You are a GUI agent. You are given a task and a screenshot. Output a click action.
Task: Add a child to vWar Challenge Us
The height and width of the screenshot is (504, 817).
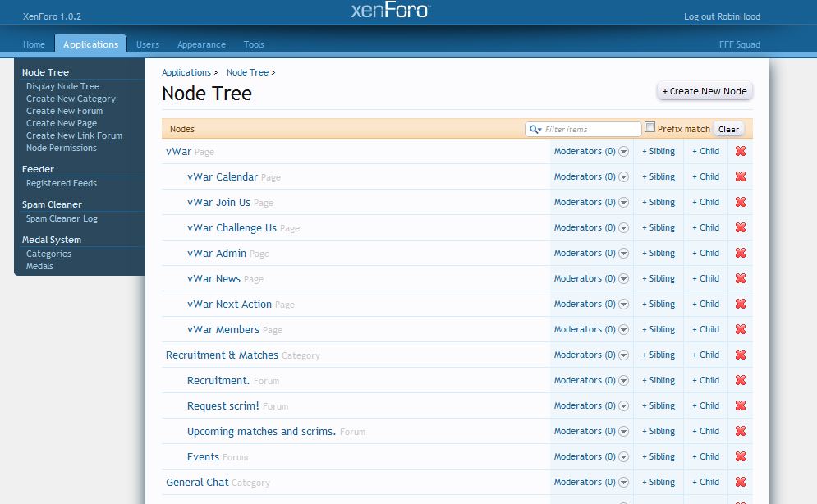coord(705,227)
